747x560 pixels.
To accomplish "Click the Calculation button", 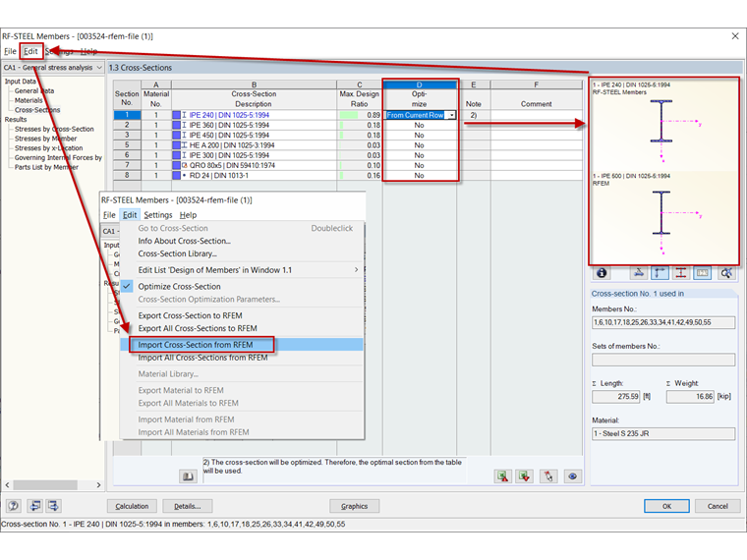I will point(132,506).
